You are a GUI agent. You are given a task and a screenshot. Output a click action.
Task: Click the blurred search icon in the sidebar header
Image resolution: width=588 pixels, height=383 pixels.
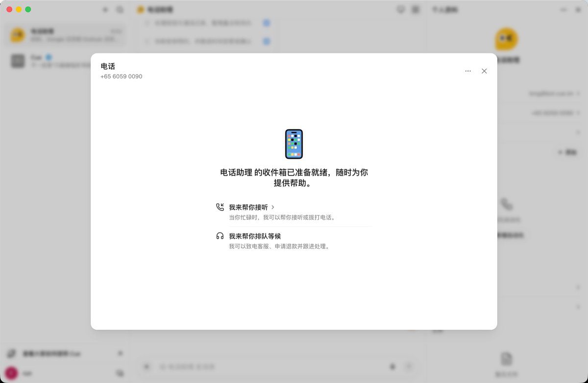(120, 10)
